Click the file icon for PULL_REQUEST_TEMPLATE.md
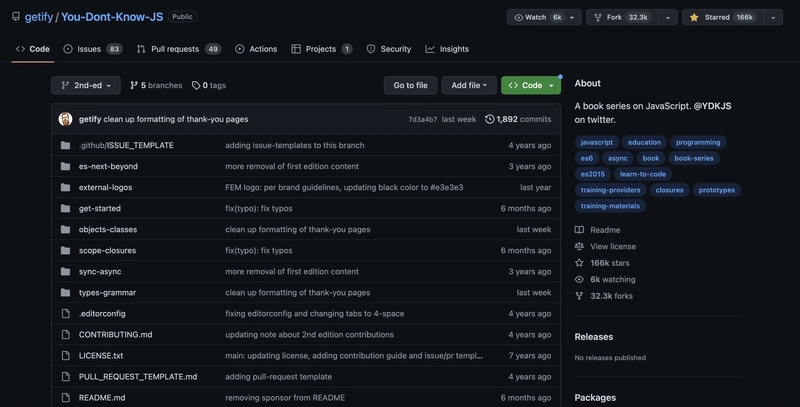The width and height of the screenshot is (800, 407). pos(65,376)
